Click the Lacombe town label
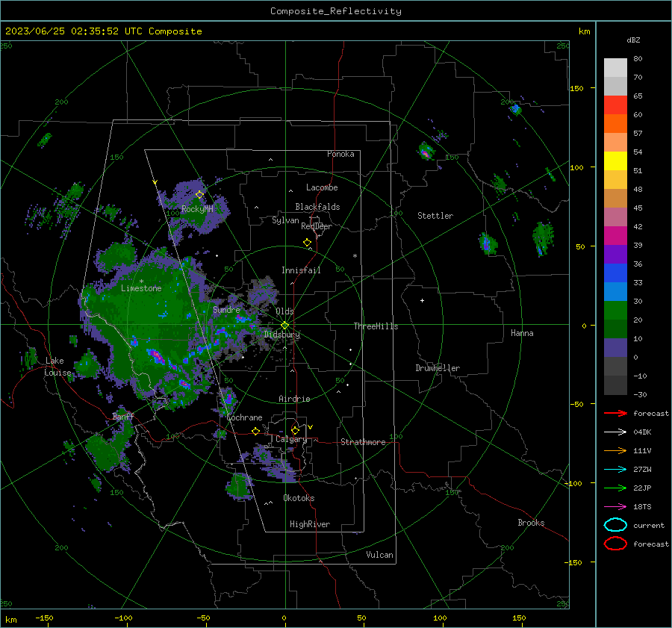The image size is (672, 628). (x=322, y=187)
